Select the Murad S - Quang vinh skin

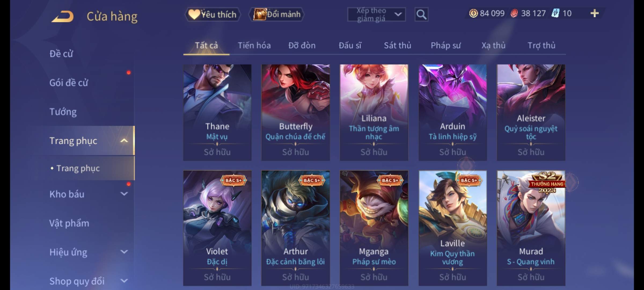tap(531, 228)
